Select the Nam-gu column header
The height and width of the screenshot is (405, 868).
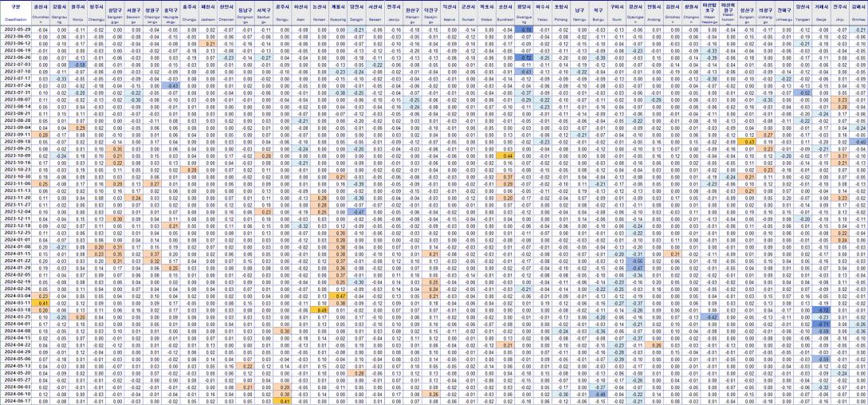tap(580, 14)
